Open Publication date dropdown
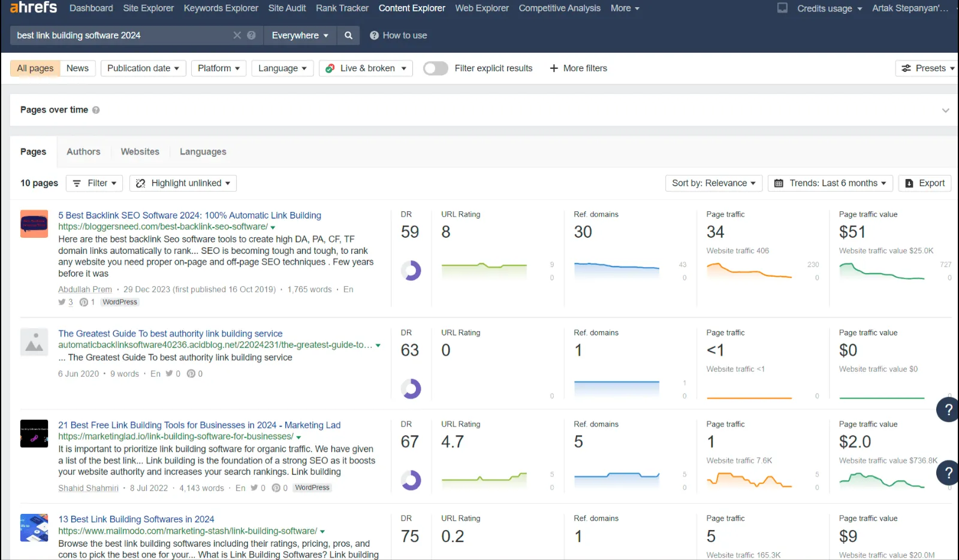This screenshot has width=959, height=560. tap(143, 68)
